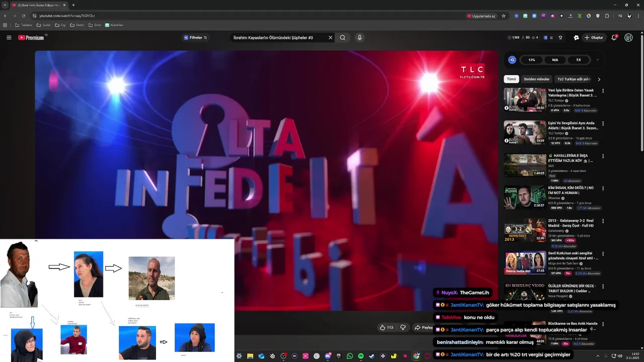Screen dimensions: 644x362
Task: Open File Explorer from taskbar
Action: [x=250, y=356]
